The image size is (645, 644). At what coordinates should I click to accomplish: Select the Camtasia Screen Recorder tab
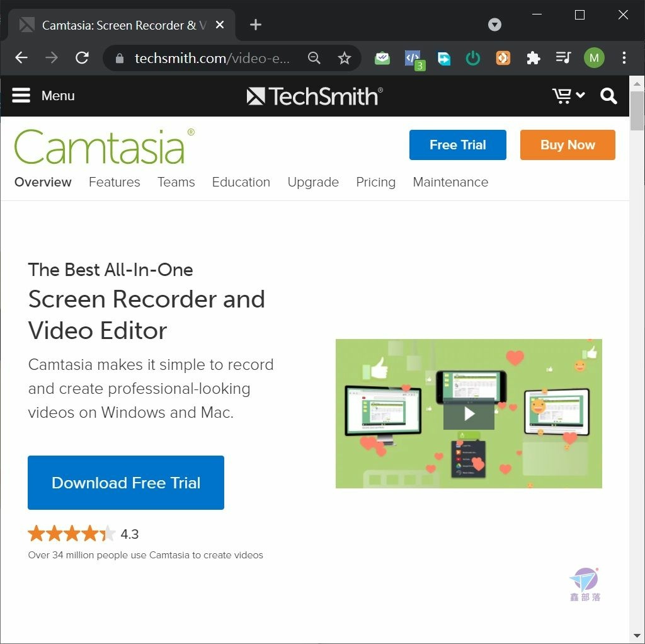pos(122,25)
